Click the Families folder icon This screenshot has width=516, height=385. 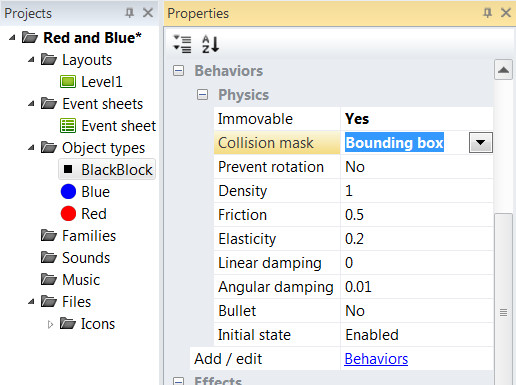[49, 235]
